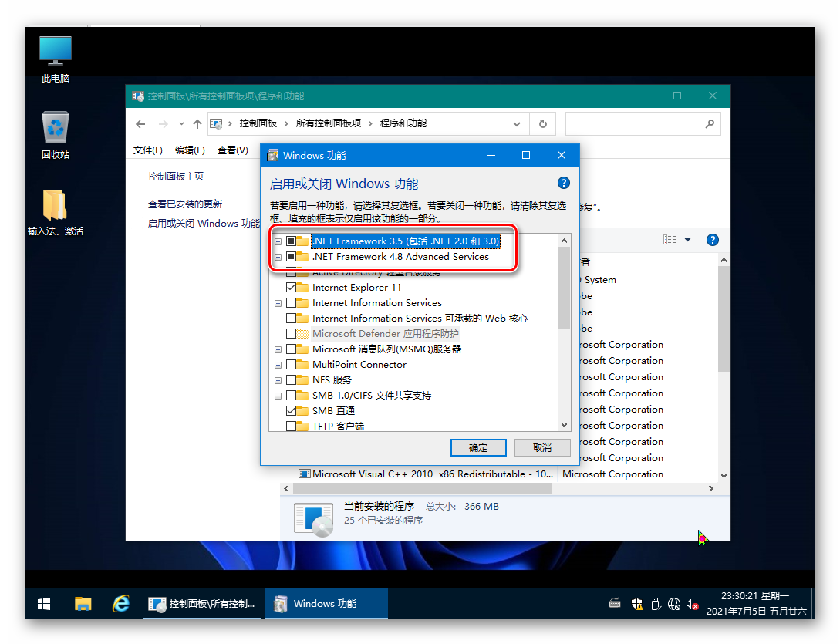The height and width of the screenshot is (644, 840).
Task: Launch Internet Explorer from the taskbar
Action: click(121, 604)
